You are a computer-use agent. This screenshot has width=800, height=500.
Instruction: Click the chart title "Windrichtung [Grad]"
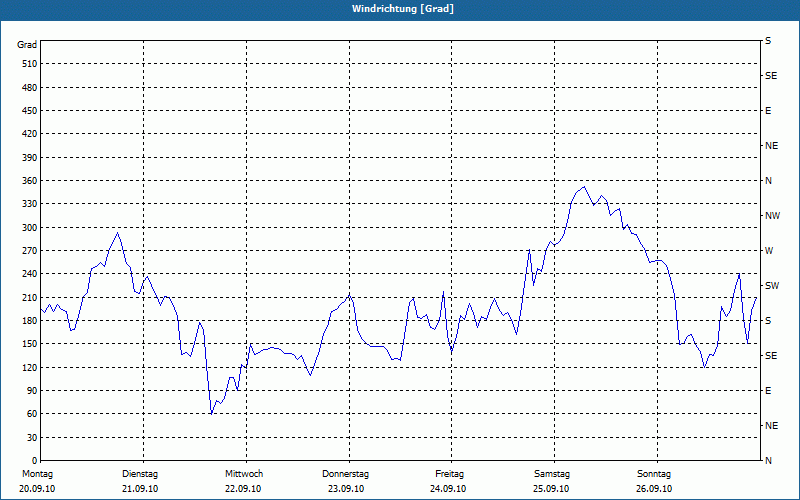click(x=403, y=9)
